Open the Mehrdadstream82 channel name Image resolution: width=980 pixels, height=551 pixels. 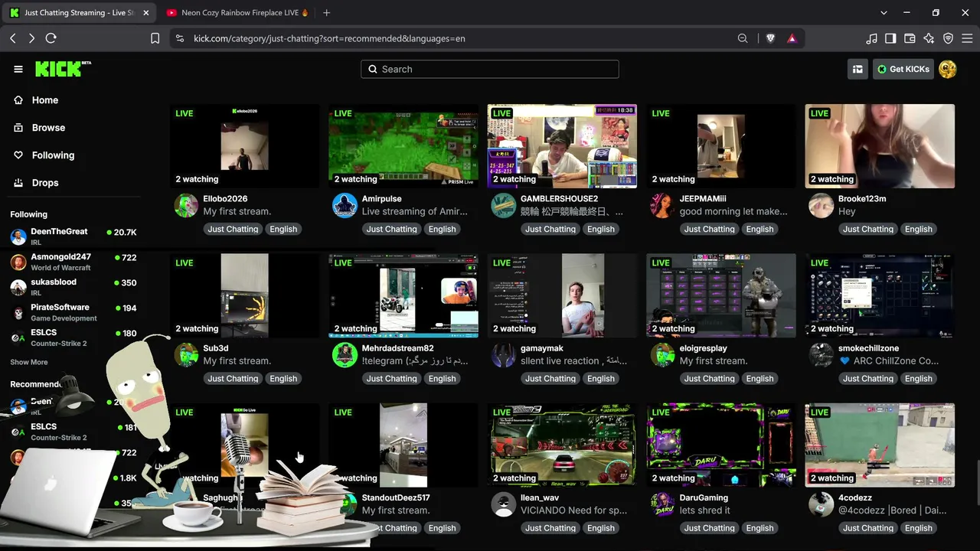tap(397, 348)
